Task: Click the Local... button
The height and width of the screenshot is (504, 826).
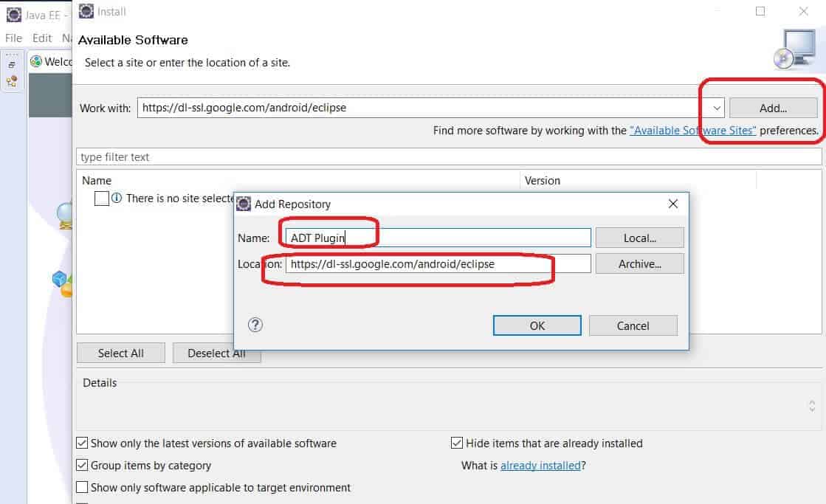Action: pyautogui.click(x=639, y=238)
